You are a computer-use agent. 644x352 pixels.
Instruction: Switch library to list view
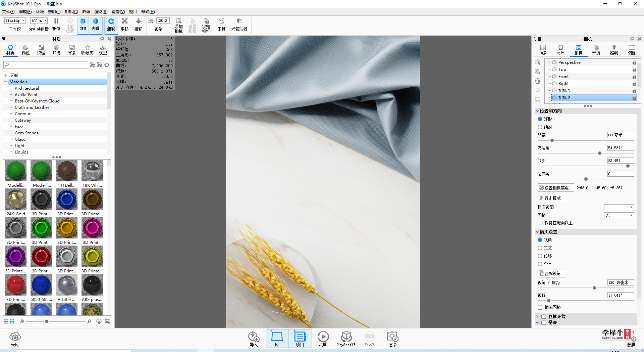[x=6, y=321]
